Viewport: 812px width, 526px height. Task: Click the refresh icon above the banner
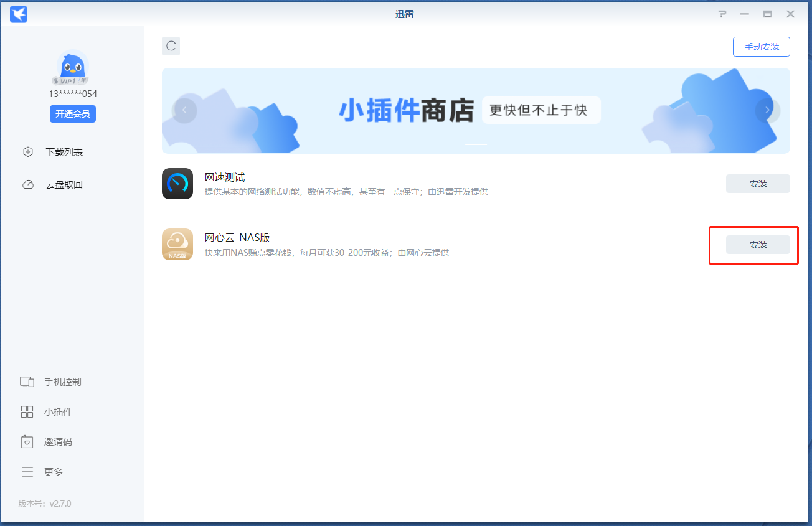(x=171, y=46)
